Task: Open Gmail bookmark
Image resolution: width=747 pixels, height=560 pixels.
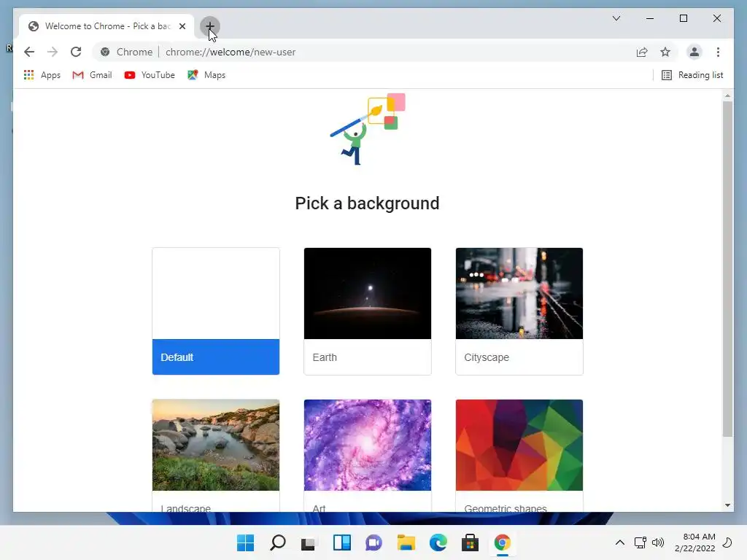Action: click(x=92, y=75)
